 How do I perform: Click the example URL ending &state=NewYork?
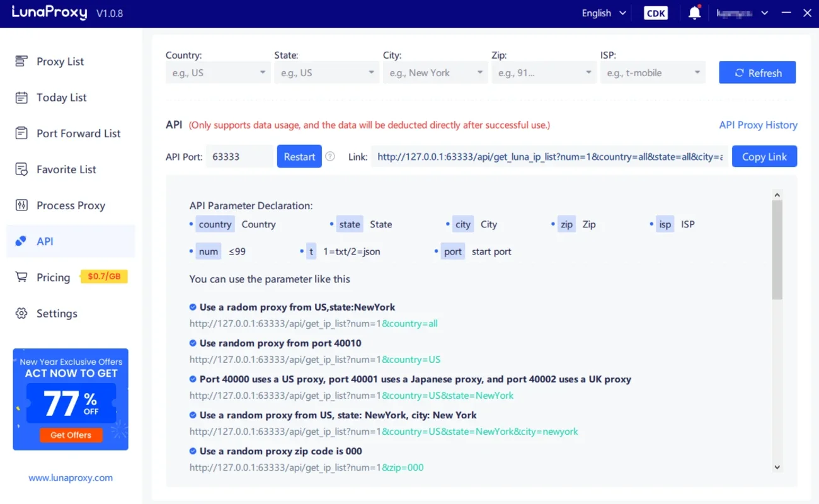click(352, 396)
